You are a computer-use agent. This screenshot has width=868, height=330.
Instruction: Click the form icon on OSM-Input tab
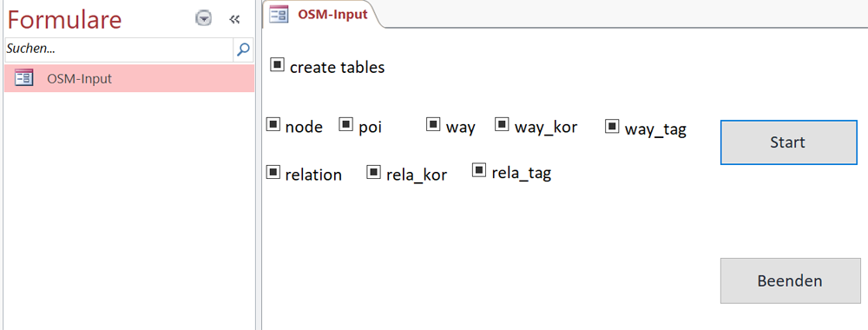point(278,14)
